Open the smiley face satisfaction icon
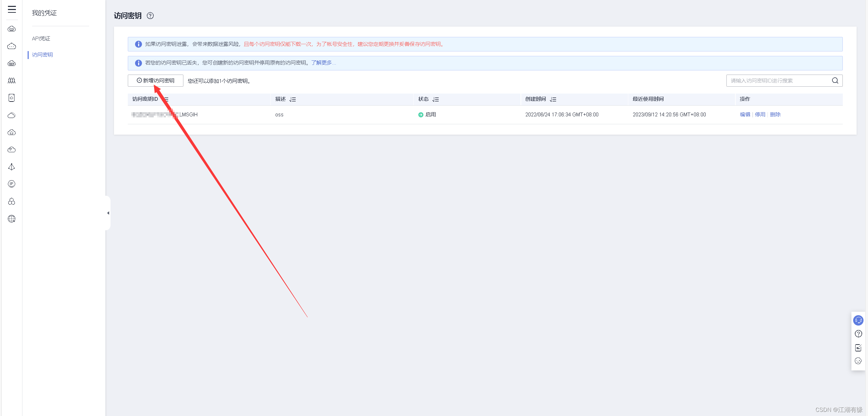This screenshot has height=416, width=868. click(x=858, y=361)
